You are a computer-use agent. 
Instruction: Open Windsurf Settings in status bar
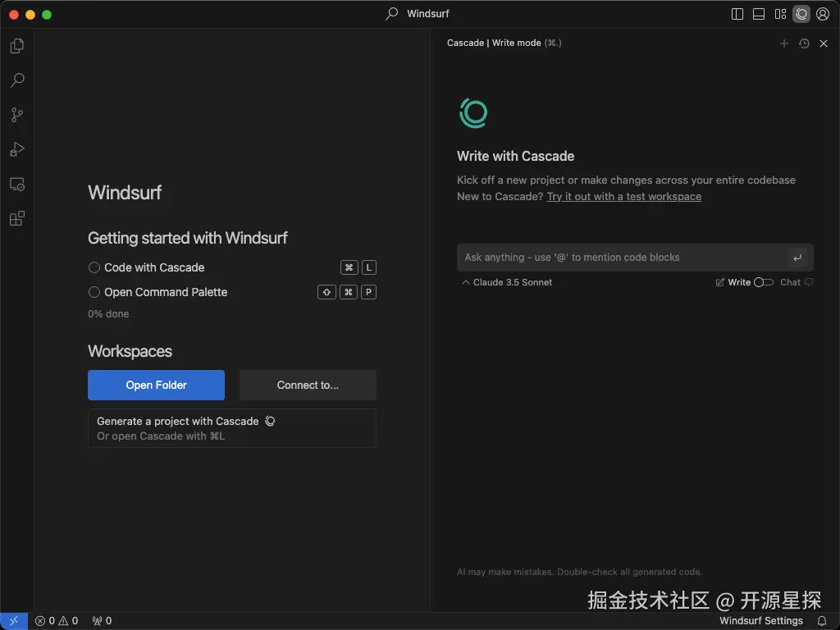coord(760,621)
